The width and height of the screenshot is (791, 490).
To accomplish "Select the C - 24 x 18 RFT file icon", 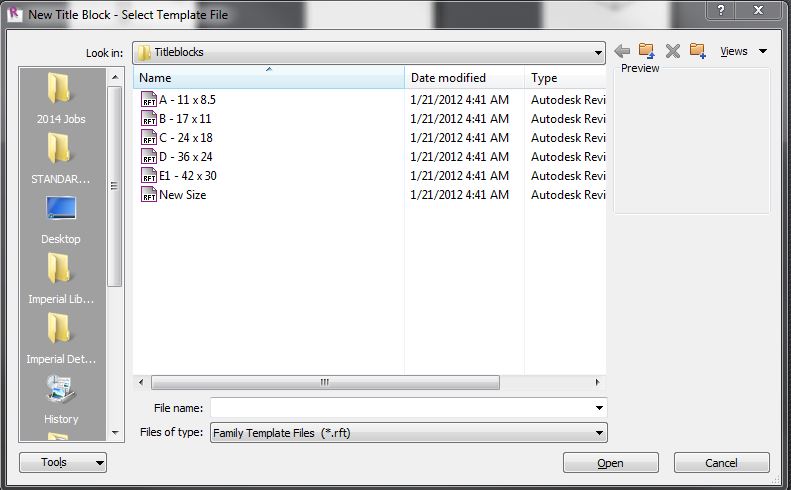I will point(149,138).
